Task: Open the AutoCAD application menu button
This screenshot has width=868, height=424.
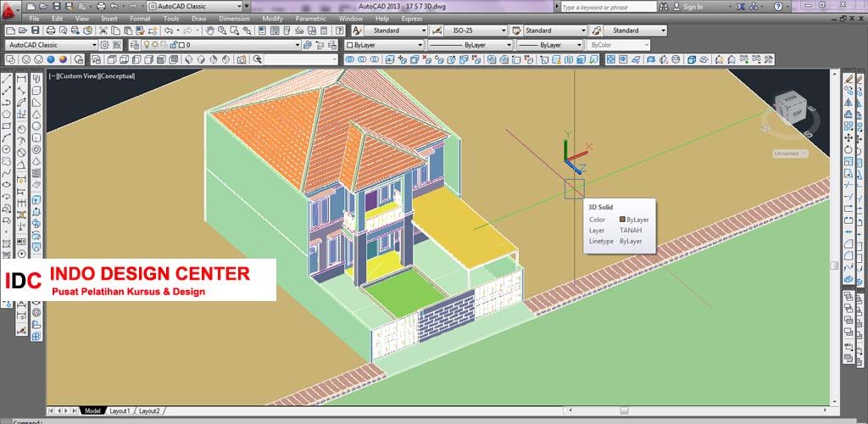Action: (10, 8)
